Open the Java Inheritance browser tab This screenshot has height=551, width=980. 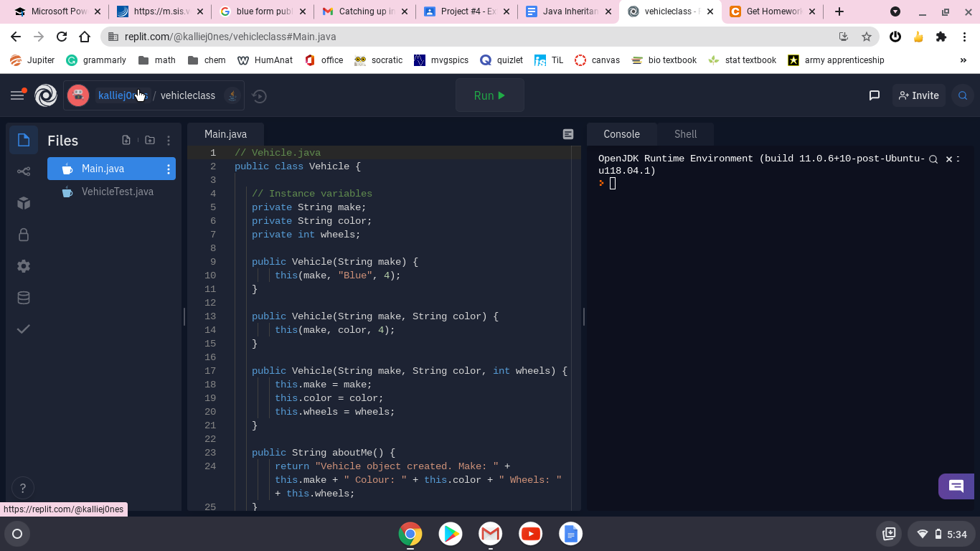point(567,11)
